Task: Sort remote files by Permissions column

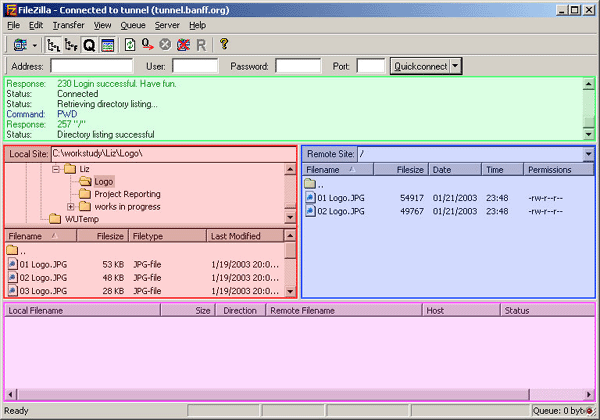Action: 559,169
